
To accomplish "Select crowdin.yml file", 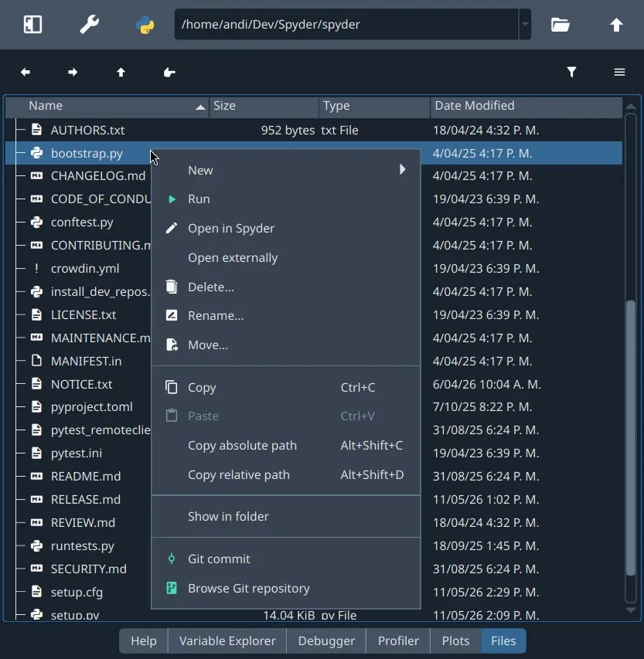I will 85,268.
